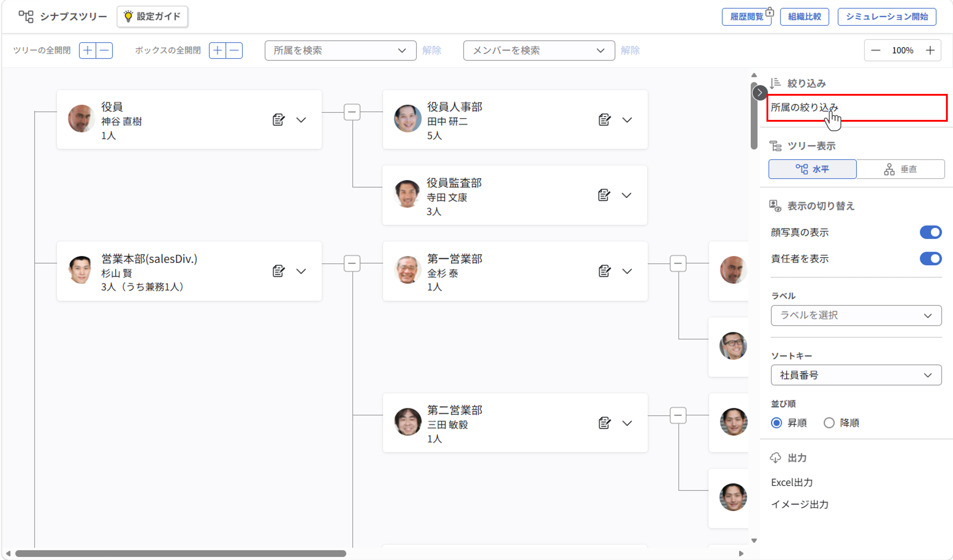Image resolution: width=953 pixels, height=560 pixels.
Task: Expand the 第二営業部 box chevron
Action: (x=627, y=423)
